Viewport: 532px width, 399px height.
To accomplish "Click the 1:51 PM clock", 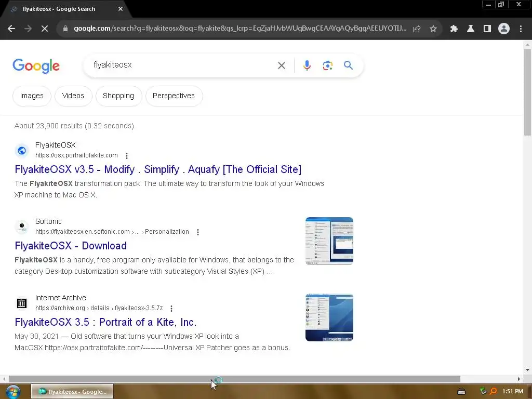I will (513, 391).
